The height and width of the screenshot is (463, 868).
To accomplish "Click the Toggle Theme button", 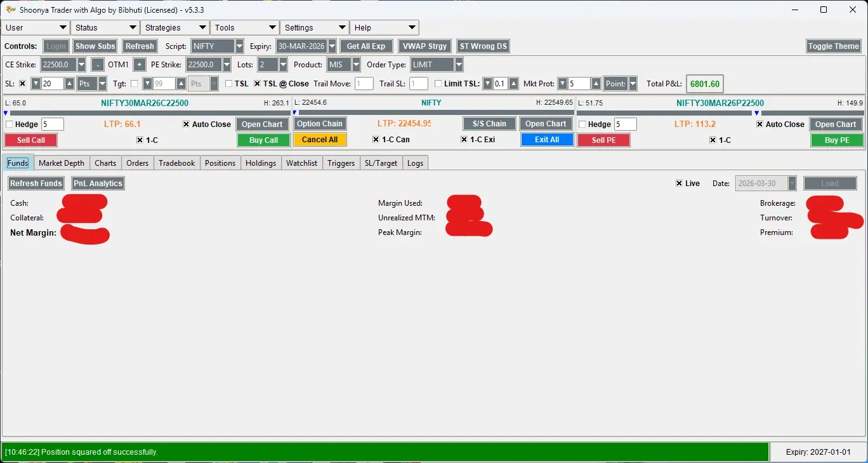I will click(x=833, y=46).
